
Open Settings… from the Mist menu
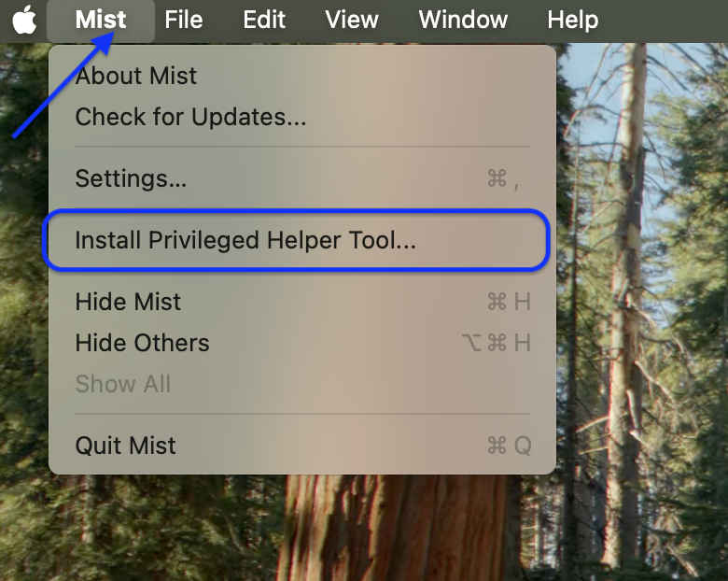[x=302, y=178]
